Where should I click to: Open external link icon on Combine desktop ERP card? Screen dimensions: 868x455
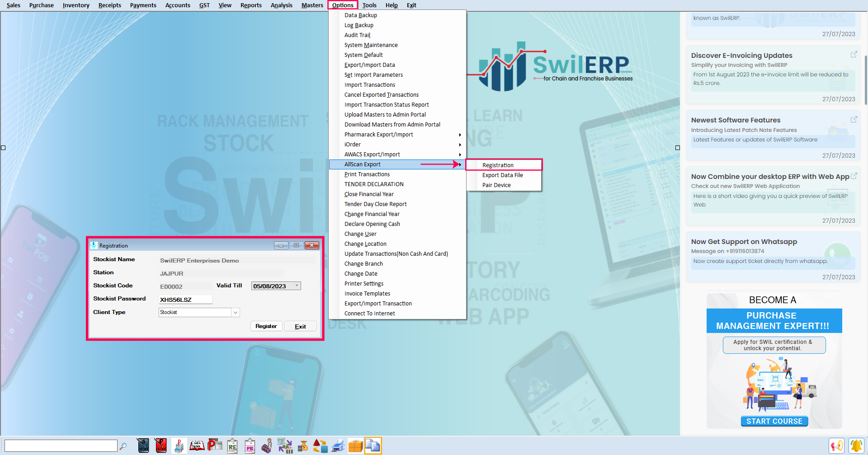(x=854, y=176)
